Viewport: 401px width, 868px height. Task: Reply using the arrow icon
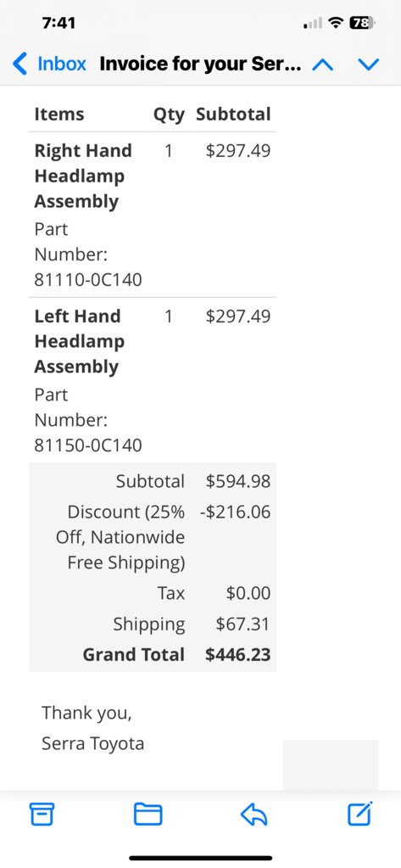tap(253, 814)
